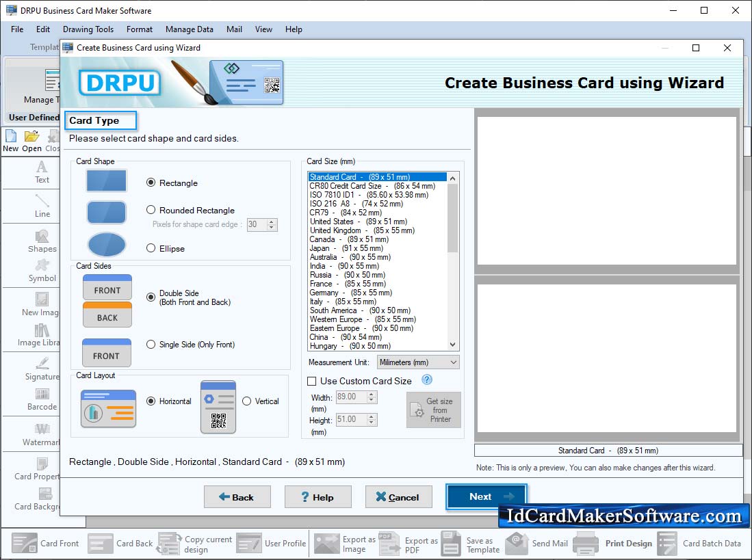Click the ellipse shape preview image
The image size is (752, 560).
[106, 244]
